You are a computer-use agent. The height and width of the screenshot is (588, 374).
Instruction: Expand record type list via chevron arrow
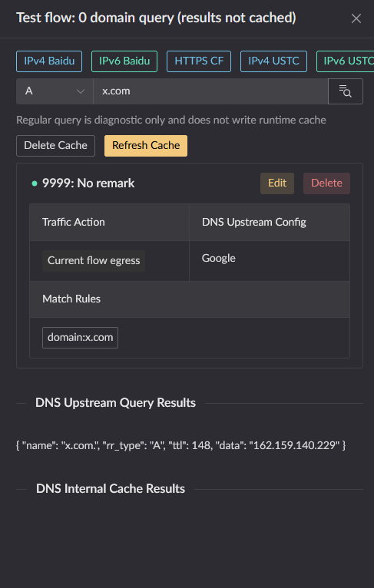[x=81, y=91]
